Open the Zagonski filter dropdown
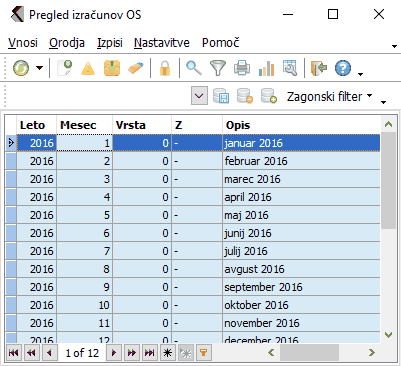 [329, 97]
